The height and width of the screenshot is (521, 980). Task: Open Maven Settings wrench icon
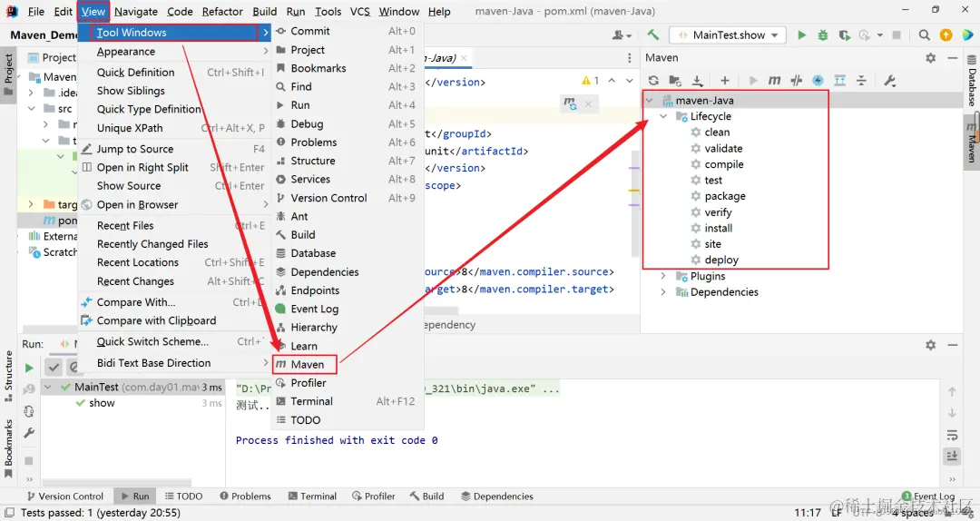890,80
